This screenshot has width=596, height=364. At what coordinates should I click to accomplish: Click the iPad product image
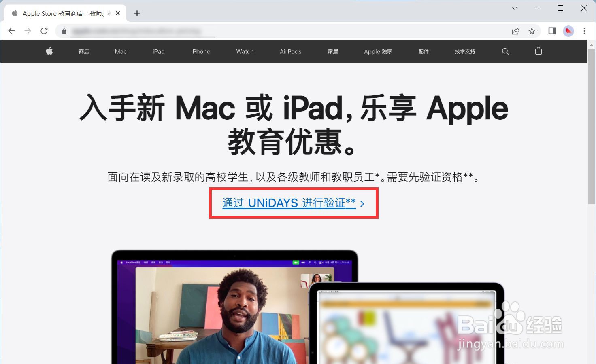pos(407,324)
